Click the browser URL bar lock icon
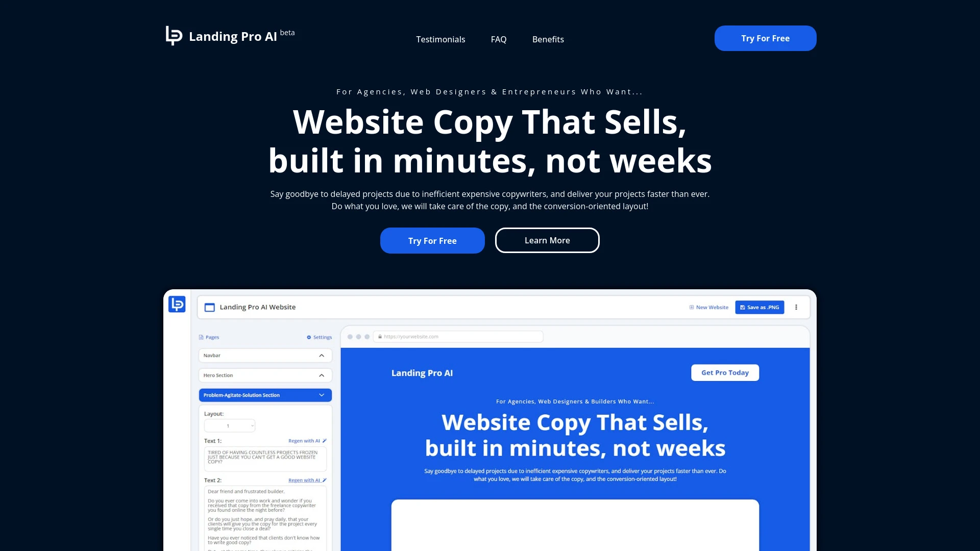Screen dimensions: 980x551 (380, 336)
